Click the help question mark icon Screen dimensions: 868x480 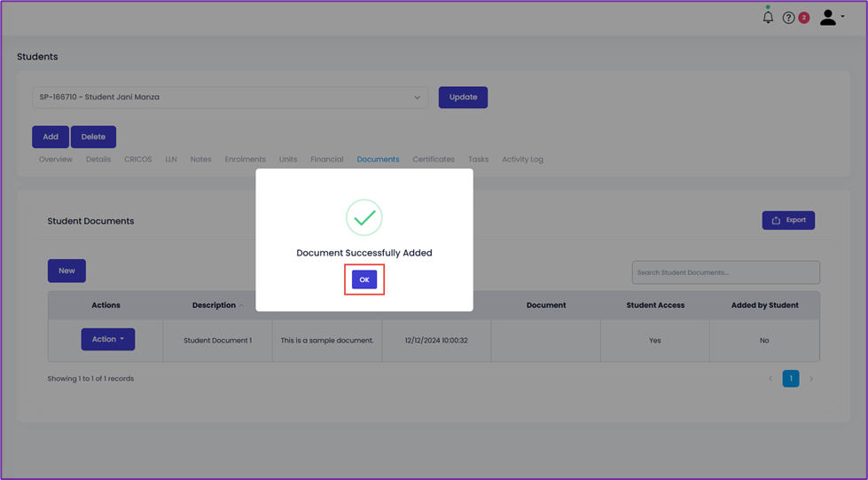pyautogui.click(x=788, y=18)
